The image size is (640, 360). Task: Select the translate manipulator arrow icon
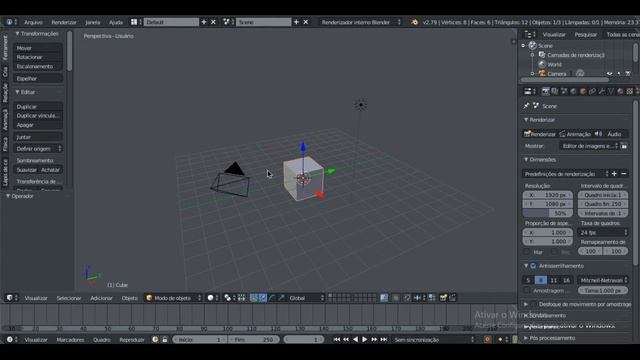(262, 298)
